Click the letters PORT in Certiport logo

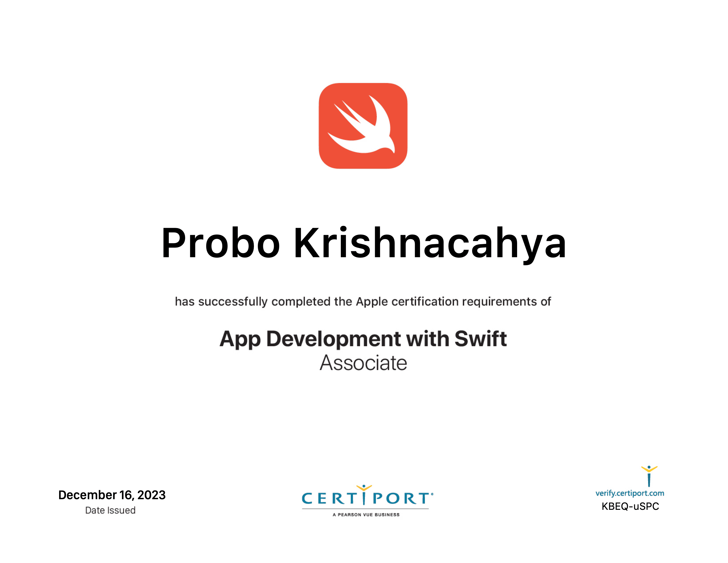tap(401, 499)
